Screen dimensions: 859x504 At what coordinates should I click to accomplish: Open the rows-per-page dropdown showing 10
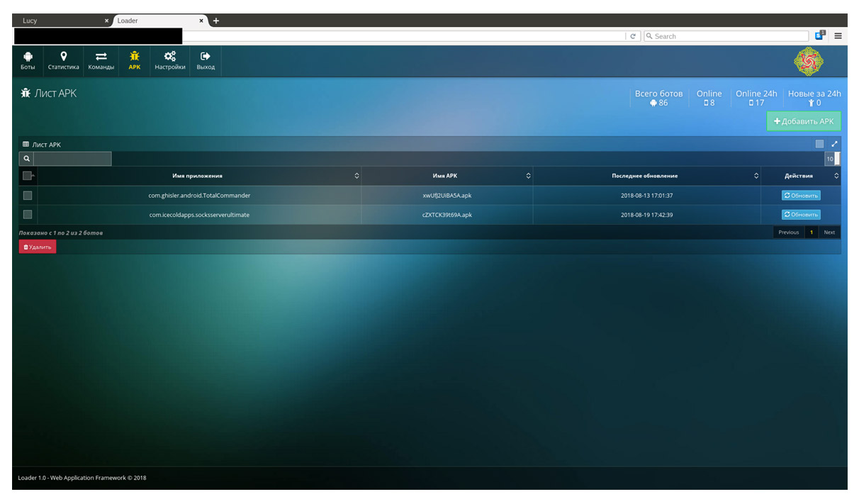pyautogui.click(x=832, y=159)
